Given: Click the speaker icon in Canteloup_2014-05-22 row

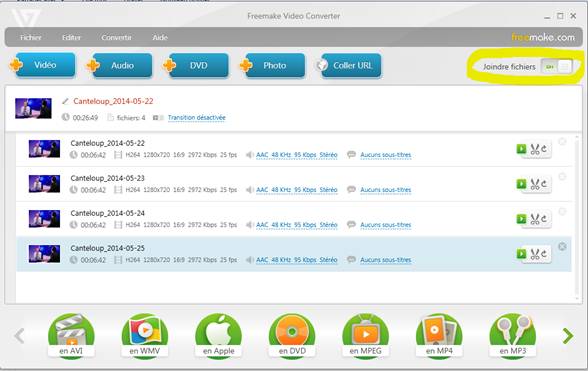Looking at the screenshot, I should point(249,155).
